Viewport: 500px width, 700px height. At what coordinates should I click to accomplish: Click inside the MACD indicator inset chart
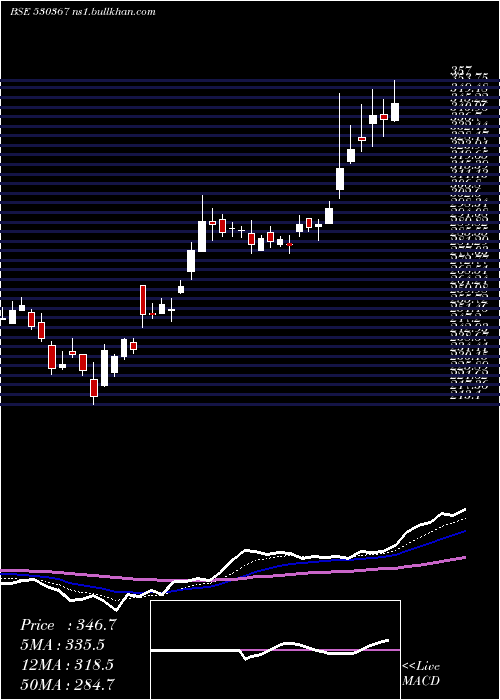(x=275, y=650)
